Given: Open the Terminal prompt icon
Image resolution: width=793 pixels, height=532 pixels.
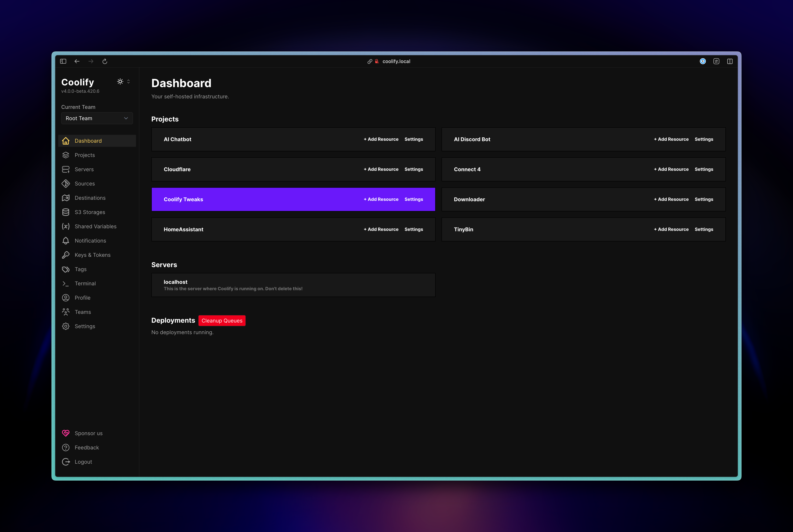Looking at the screenshot, I should click(x=66, y=283).
